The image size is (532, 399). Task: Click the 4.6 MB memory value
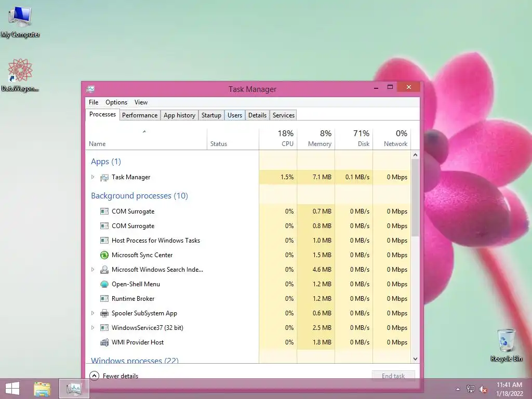click(322, 270)
